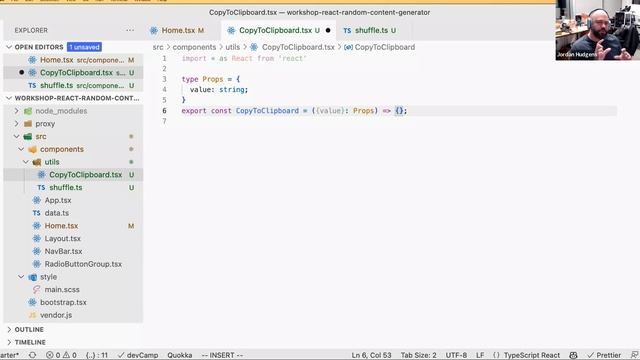
Task: Click the value: string line in editor
Action: 218,89
